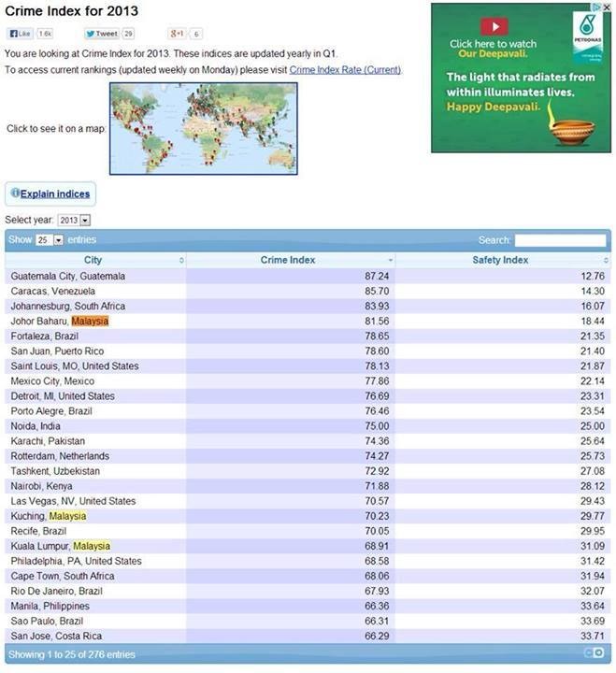Click the world map thumbnail
This screenshot has width=616, height=673.
click(x=203, y=128)
